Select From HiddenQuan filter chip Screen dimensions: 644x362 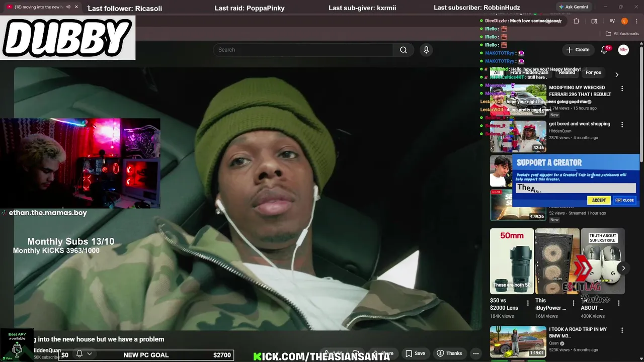click(529, 72)
